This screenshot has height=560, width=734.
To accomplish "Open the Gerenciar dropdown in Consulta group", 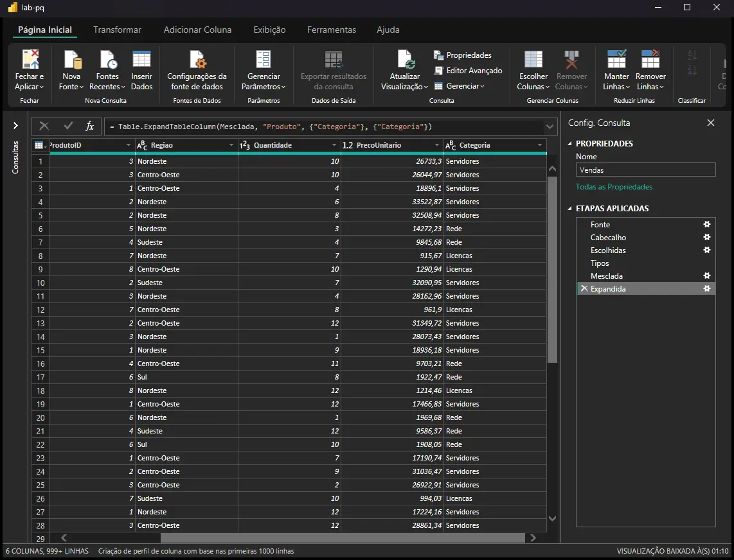I will (x=459, y=86).
